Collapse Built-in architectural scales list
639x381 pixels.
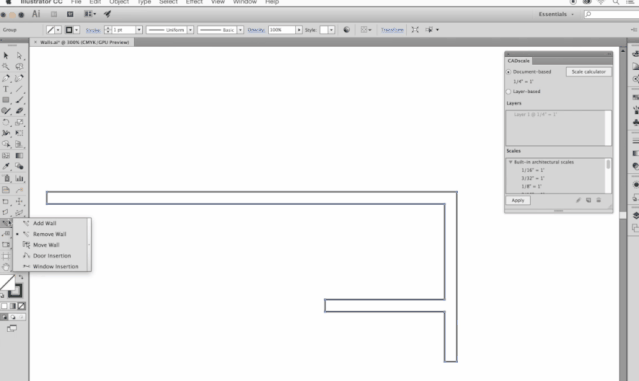click(x=510, y=162)
